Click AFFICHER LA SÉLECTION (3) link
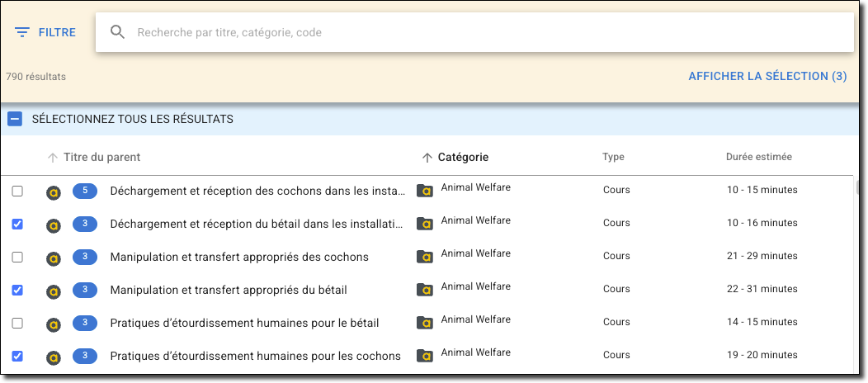Image resolution: width=868 pixels, height=383 pixels. pos(767,76)
